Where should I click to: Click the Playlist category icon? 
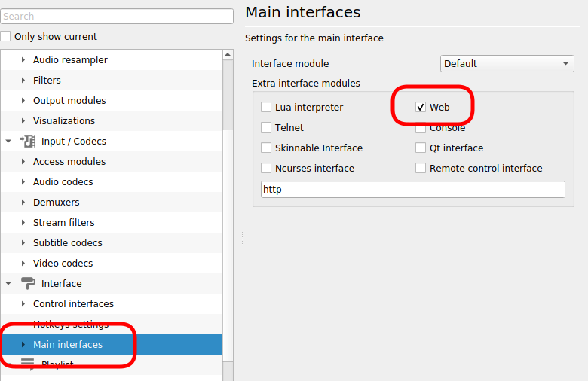[27, 364]
